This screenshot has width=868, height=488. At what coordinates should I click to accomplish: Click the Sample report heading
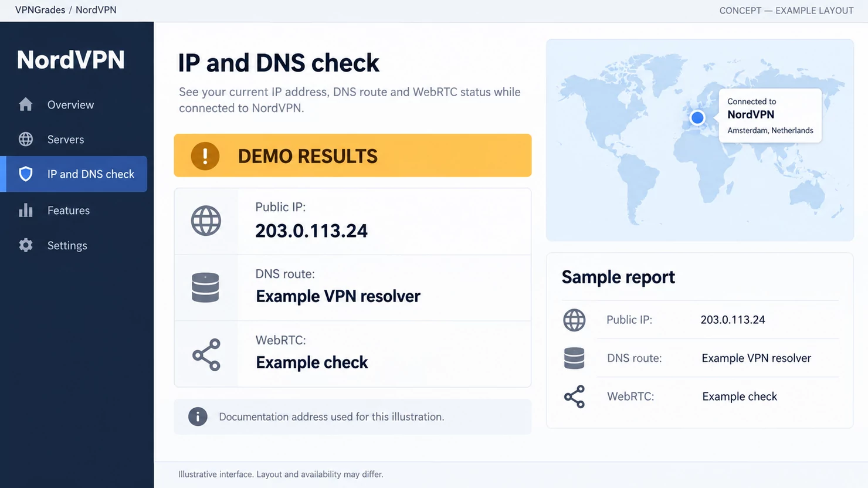618,277
